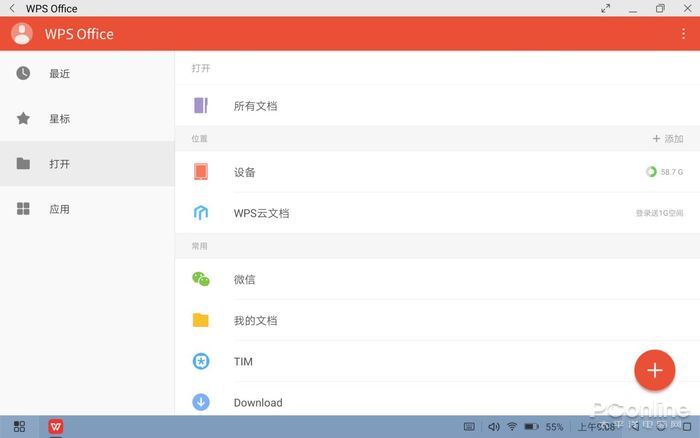700x438 pixels.
Task: Click the 登录送1G空间 login offer
Action: coord(659,213)
